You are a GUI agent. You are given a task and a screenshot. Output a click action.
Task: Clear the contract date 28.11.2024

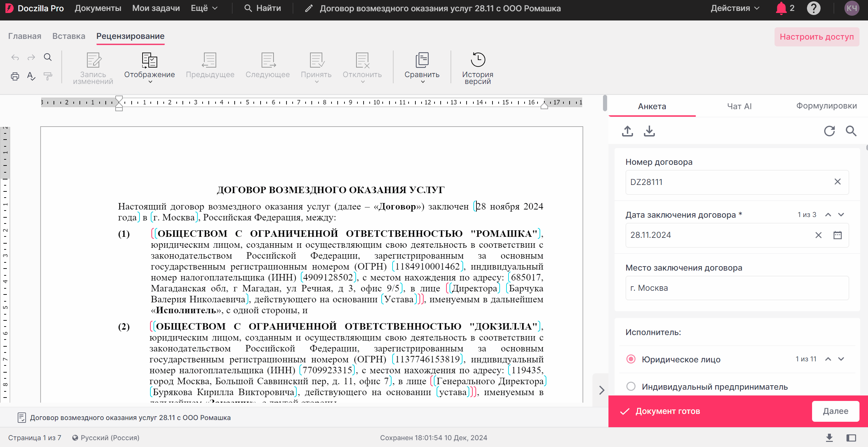819,235
